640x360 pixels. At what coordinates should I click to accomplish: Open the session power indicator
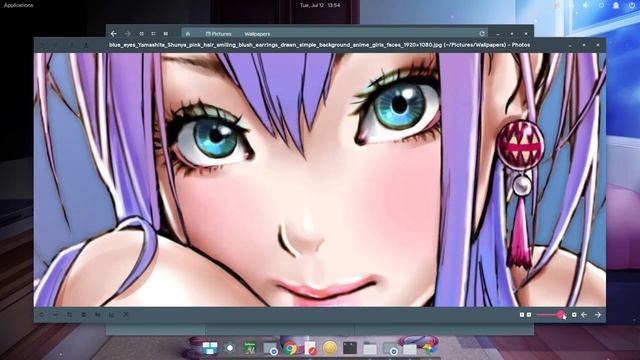click(631, 5)
